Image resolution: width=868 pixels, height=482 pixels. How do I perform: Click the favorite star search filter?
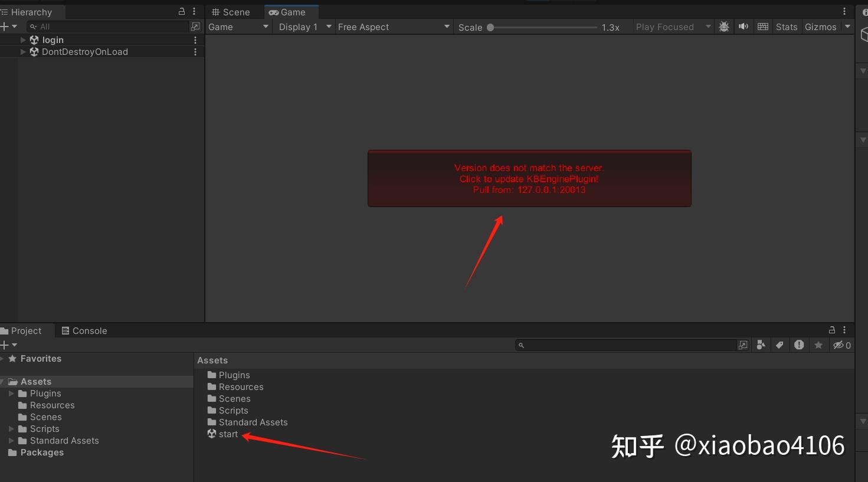tap(818, 345)
